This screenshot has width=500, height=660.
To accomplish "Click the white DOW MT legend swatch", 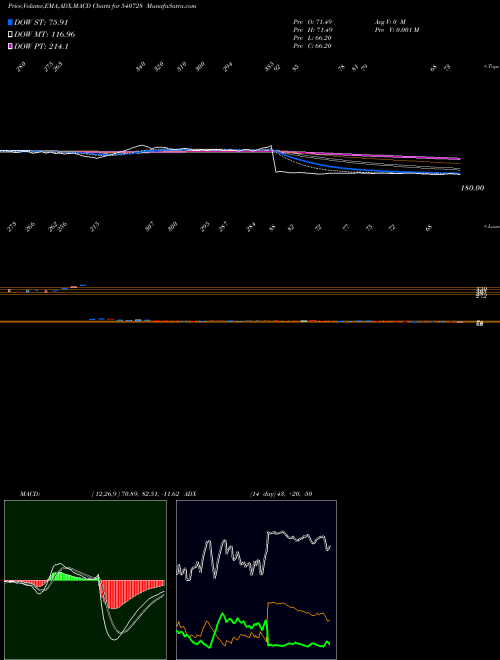I will coord(10,34).
